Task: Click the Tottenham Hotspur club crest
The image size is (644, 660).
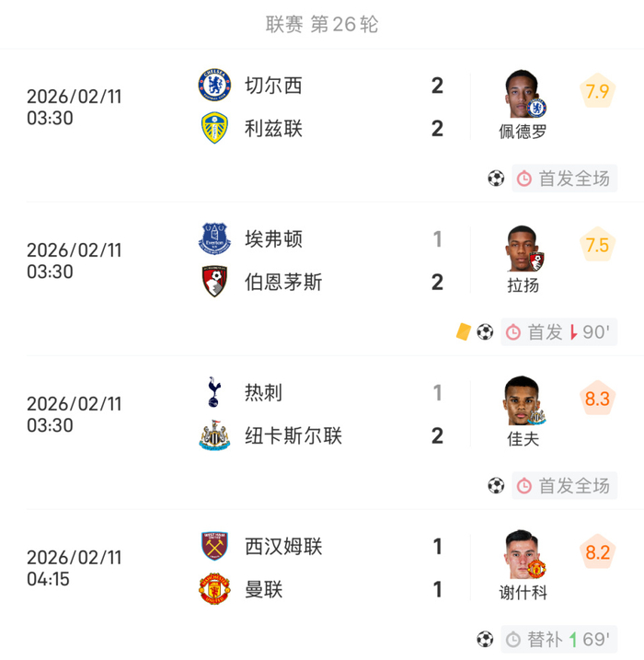Action: click(x=215, y=393)
